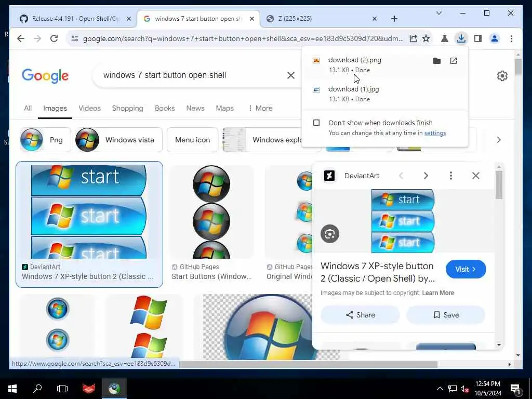Open tab search dropdown arrow
The height and width of the screenshot is (399, 532).
coord(438,13)
